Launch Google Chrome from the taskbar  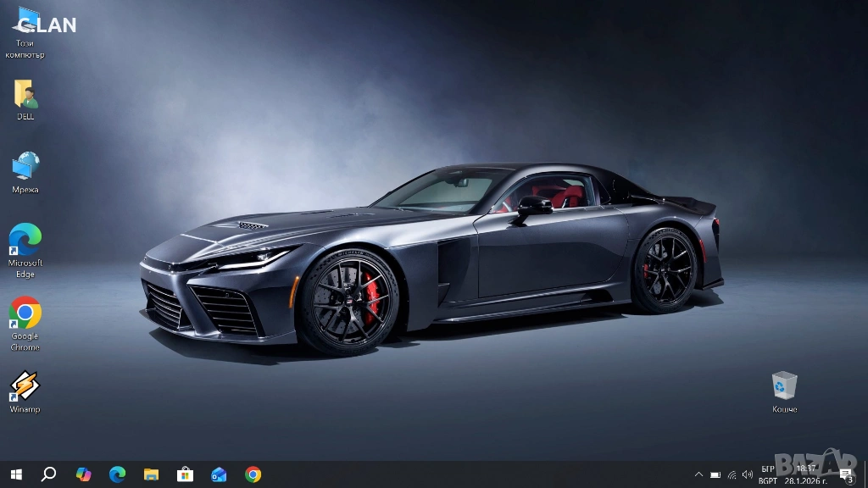coord(253,474)
